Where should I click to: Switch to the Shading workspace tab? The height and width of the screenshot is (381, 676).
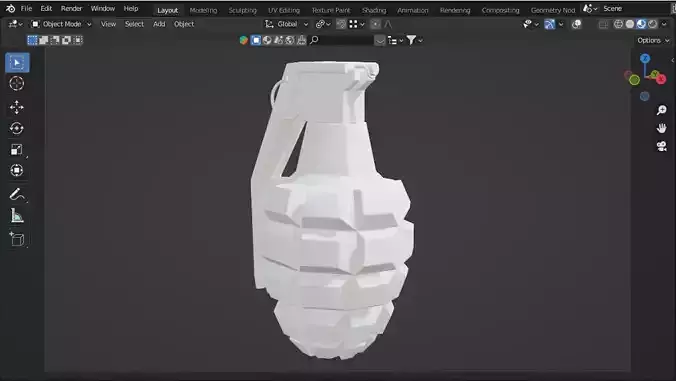[x=374, y=10]
